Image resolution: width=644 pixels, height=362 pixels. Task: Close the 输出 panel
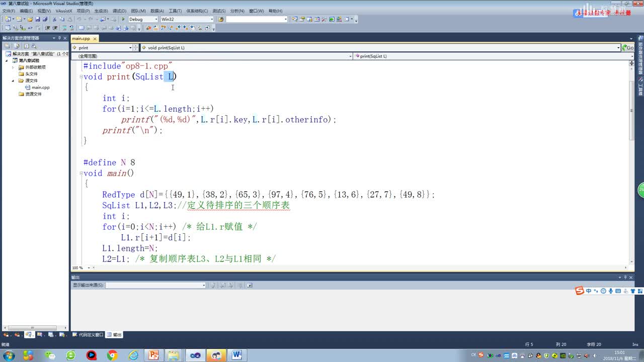point(631,277)
